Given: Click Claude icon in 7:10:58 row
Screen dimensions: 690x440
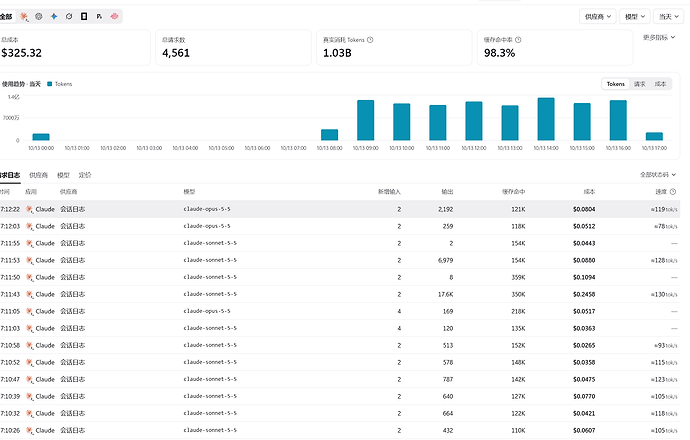Looking at the screenshot, I should (29, 345).
